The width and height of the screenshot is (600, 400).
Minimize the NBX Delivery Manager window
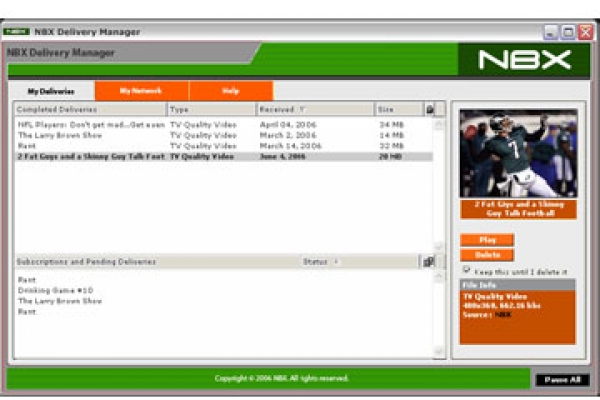point(551,32)
